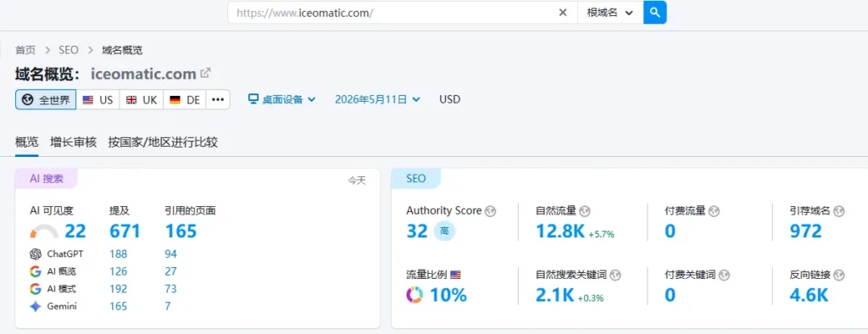
Task: Open AI 概览 mentions value 126
Action: tap(119, 271)
